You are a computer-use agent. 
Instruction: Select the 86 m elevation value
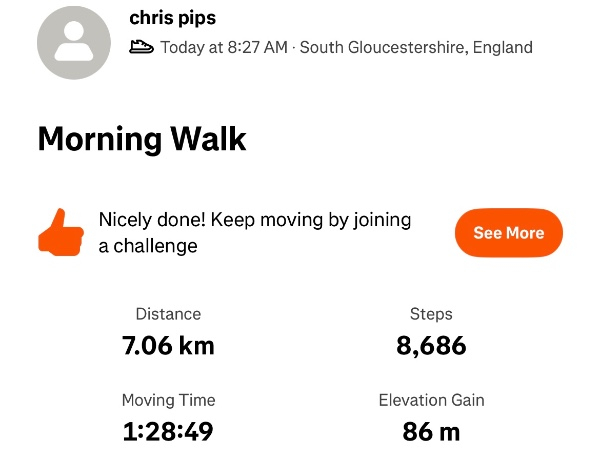(431, 432)
